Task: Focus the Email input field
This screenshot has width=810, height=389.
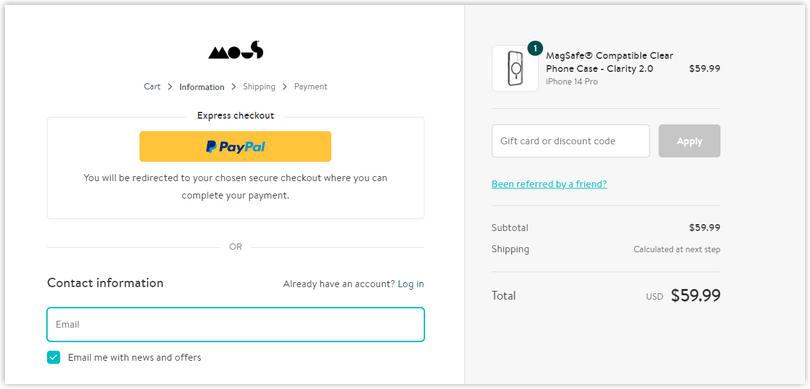Action: (x=236, y=324)
